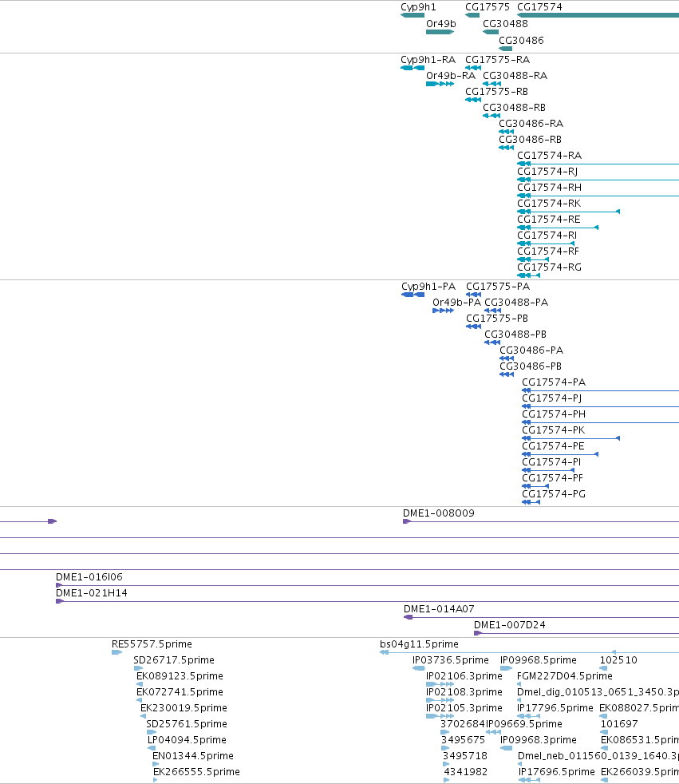Screen dimensions: 679x784
Task: Select BAC label DME1-016I06
Action: tap(89, 577)
